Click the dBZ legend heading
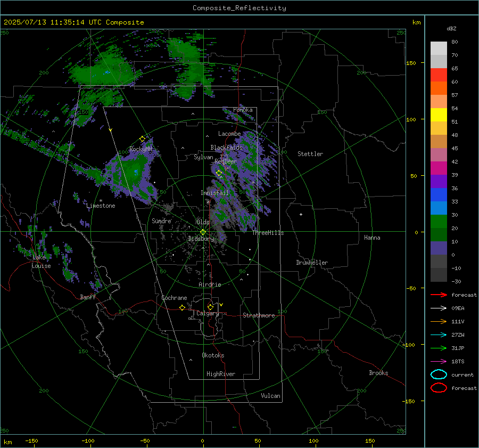The image size is (479, 448). 451,28
